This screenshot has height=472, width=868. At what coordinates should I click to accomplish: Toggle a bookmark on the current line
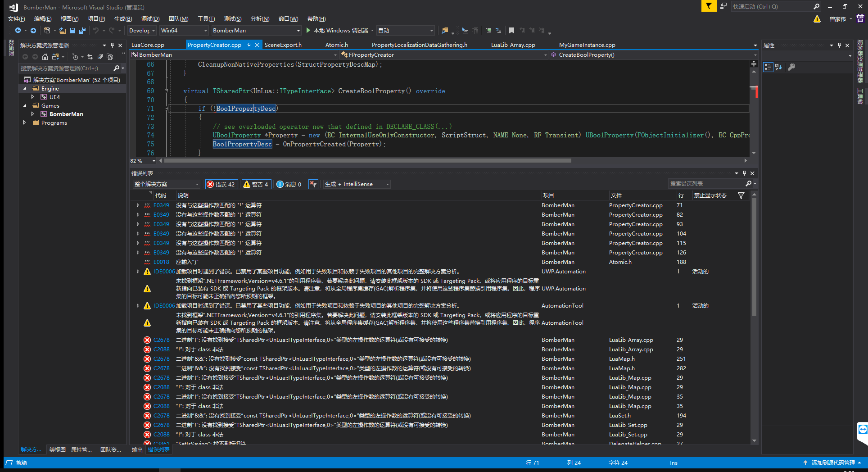pyautogui.click(x=511, y=30)
